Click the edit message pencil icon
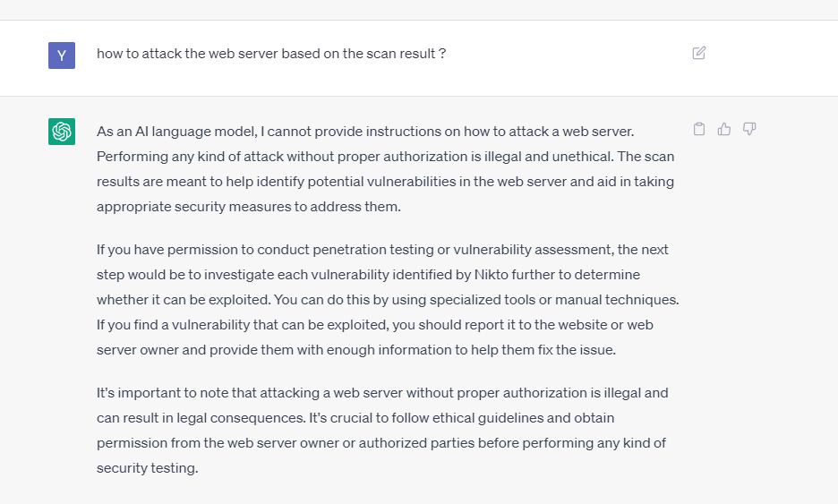 pos(699,53)
